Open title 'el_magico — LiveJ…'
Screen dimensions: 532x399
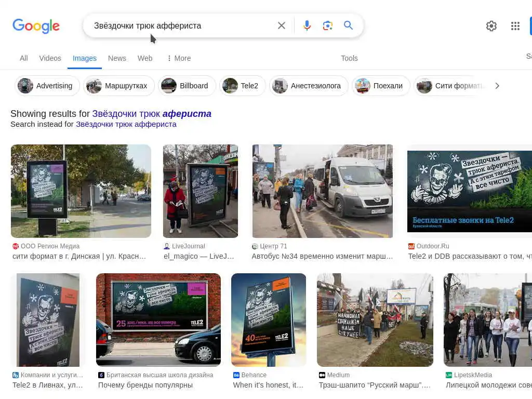coord(199,257)
